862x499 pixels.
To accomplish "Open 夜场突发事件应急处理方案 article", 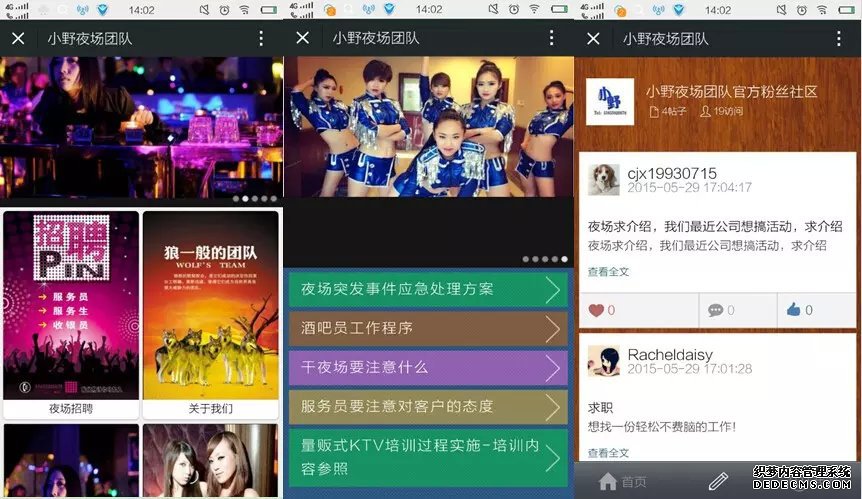I will [428, 289].
